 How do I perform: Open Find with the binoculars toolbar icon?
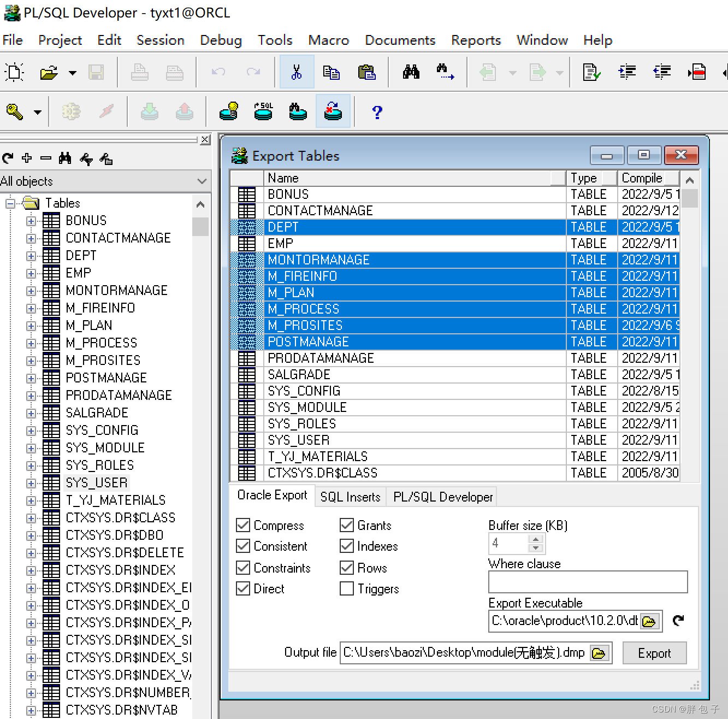pyautogui.click(x=411, y=72)
